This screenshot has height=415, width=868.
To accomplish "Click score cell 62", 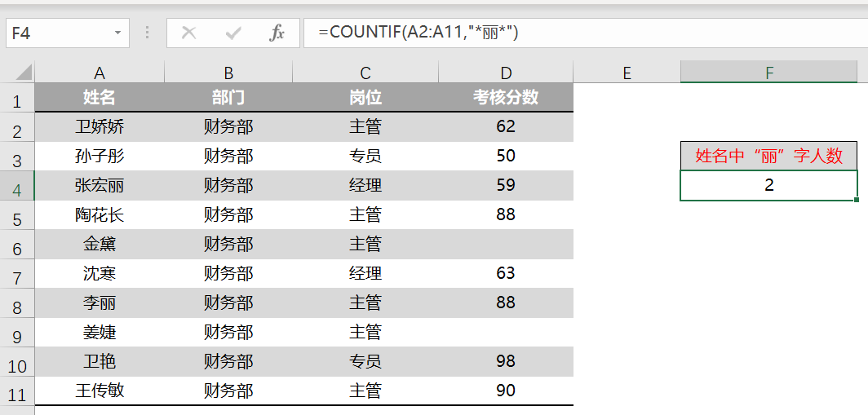I will pyautogui.click(x=506, y=126).
